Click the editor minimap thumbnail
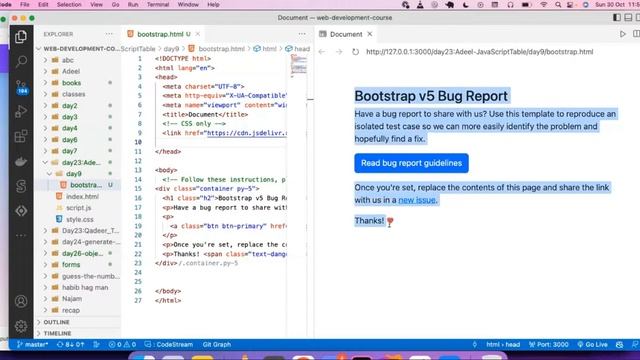This screenshot has width=640, height=360. (299, 66)
